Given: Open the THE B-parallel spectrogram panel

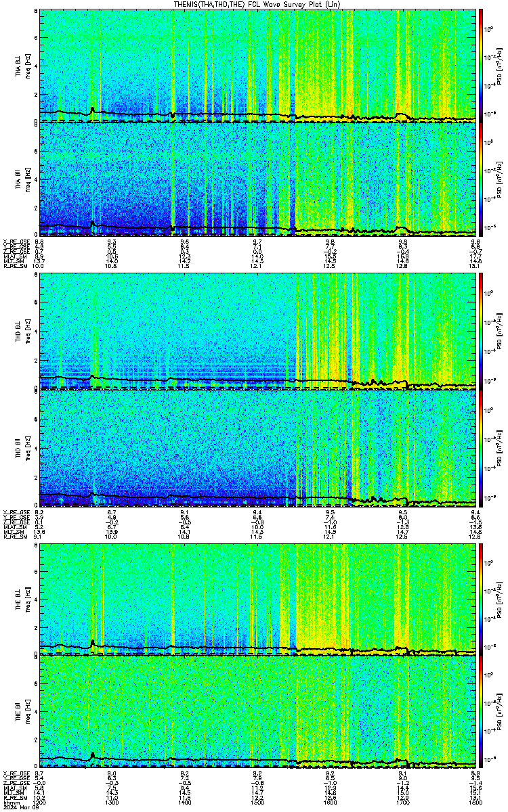Looking at the screenshot, I should (x=257, y=713).
